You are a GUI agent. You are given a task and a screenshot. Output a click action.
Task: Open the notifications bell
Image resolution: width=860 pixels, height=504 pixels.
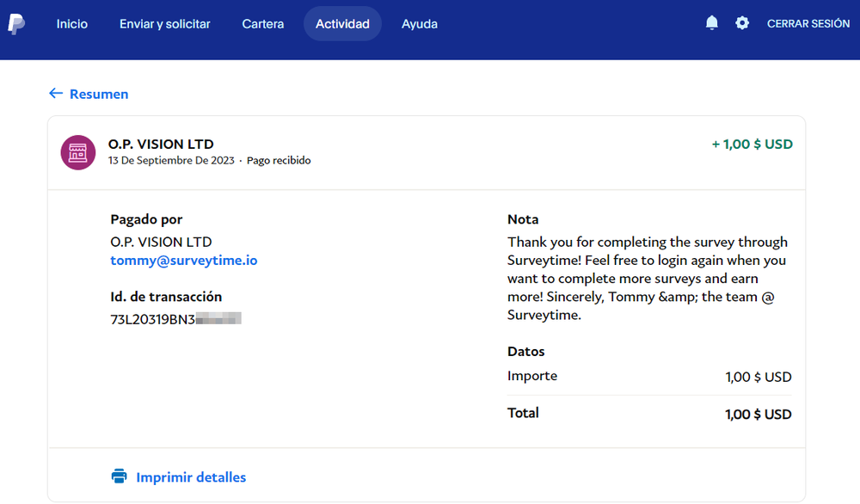pyautogui.click(x=711, y=23)
